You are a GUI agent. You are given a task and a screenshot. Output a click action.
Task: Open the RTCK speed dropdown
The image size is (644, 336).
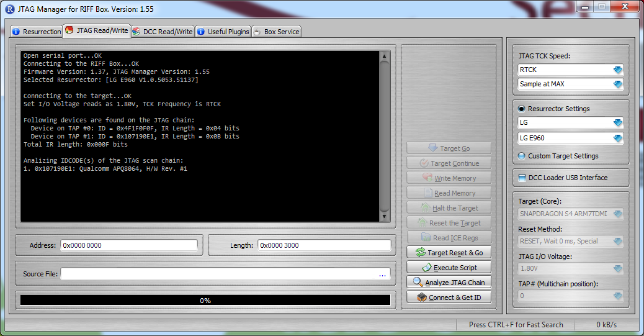tap(618, 70)
